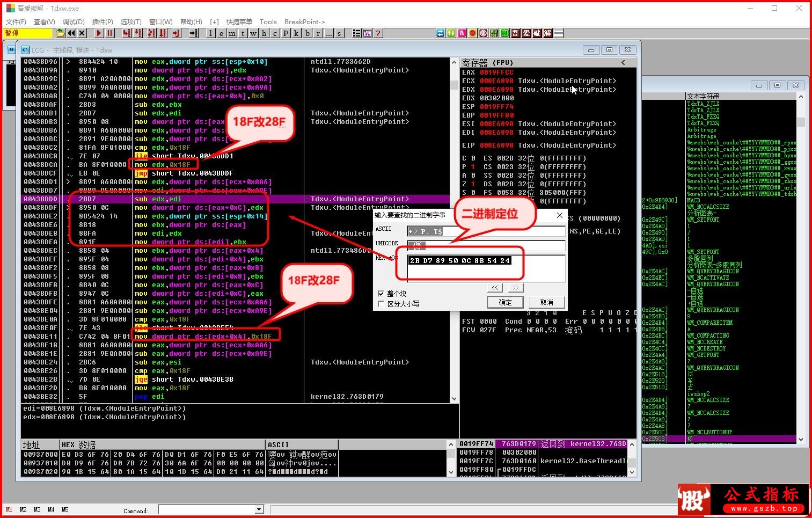Open the 调试(D) menu
The height and width of the screenshot is (518, 812).
pyautogui.click(x=74, y=22)
